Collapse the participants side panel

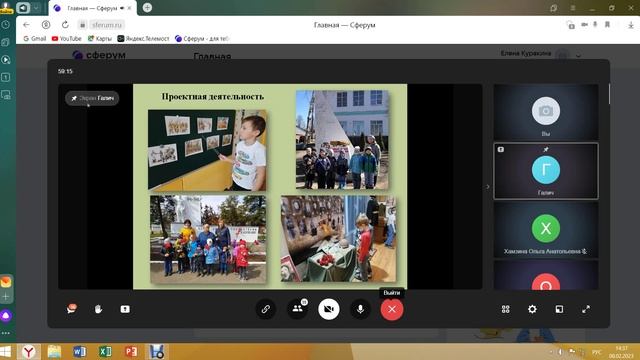488,187
